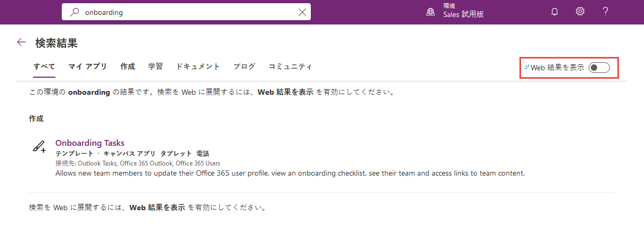This screenshot has width=644, height=248.
Task: Switch to the マイ アプリ tab
Action: [88, 67]
